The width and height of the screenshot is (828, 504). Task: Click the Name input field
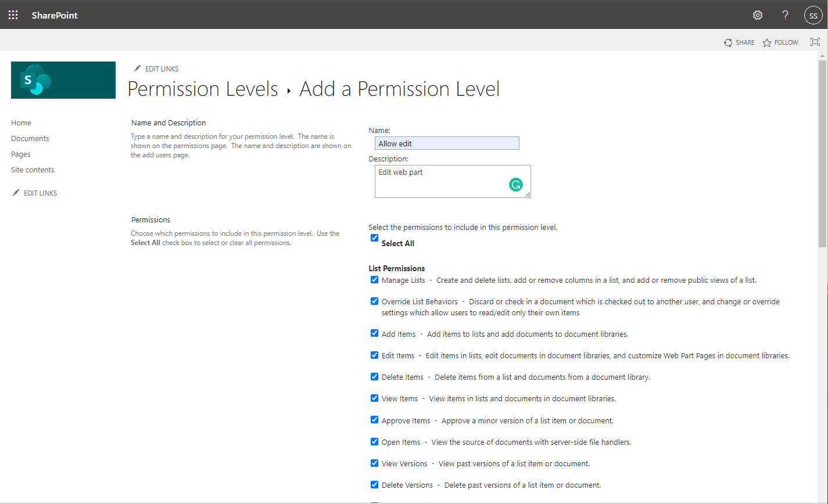[446, 143]
